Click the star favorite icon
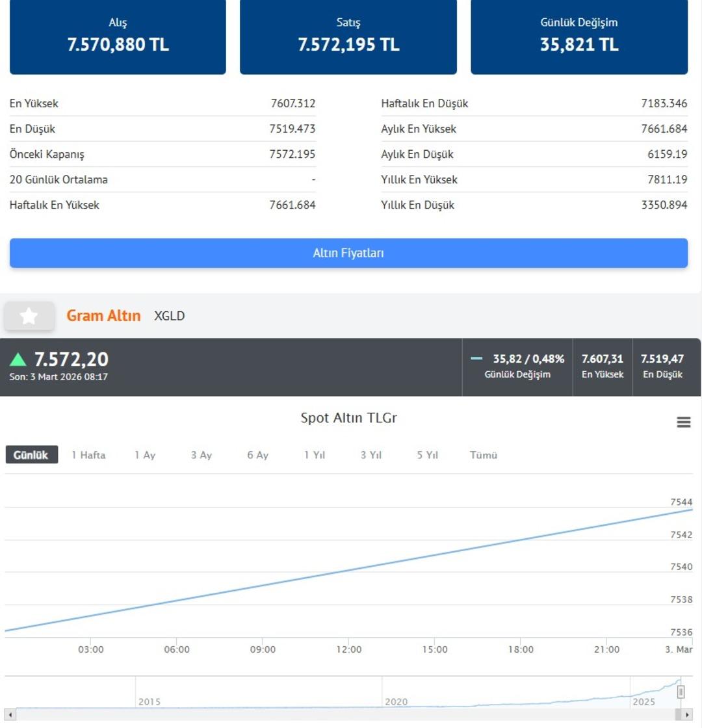 coord(29,317)
